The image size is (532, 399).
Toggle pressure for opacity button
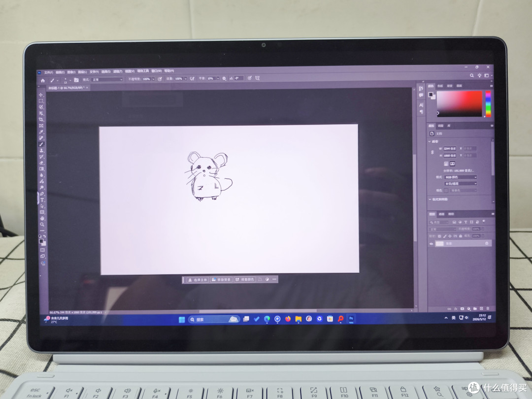point(160,79)
